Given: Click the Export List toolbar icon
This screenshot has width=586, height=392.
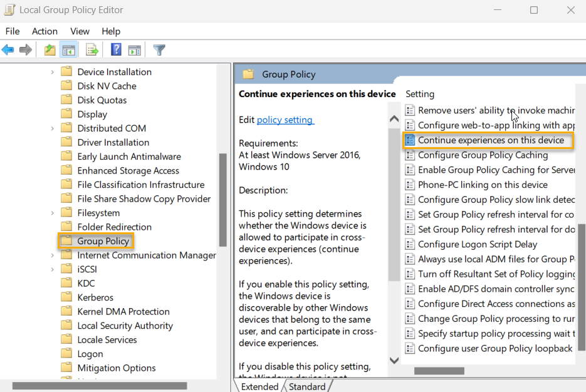Looking at the screenshot, I should pos(92,50).
